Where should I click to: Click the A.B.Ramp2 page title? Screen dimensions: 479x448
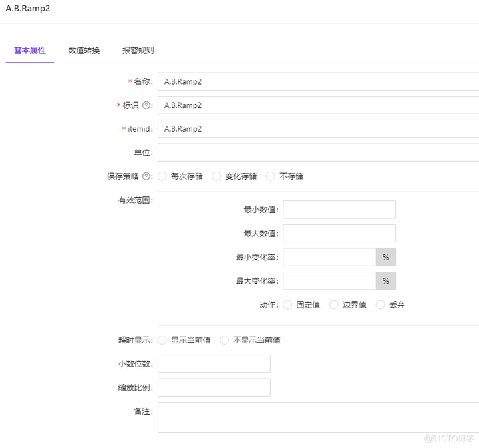28,9
